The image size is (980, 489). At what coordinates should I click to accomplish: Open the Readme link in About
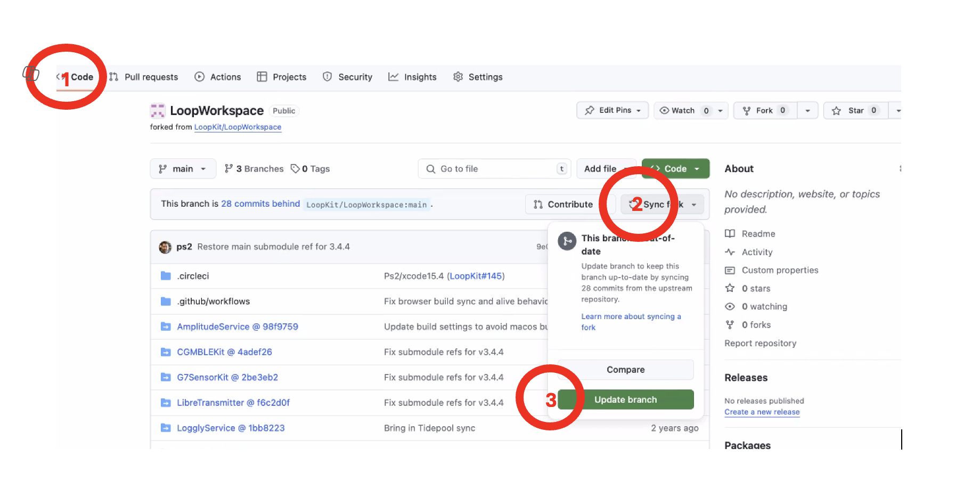pos(750,233)
